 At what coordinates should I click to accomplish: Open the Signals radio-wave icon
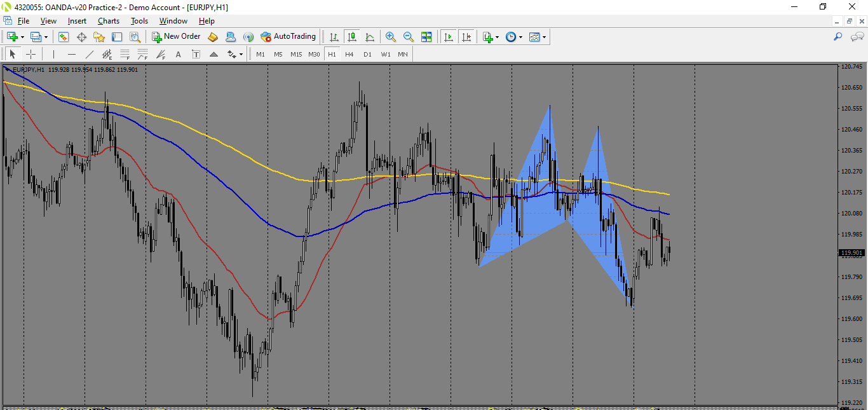coord(248,37)
